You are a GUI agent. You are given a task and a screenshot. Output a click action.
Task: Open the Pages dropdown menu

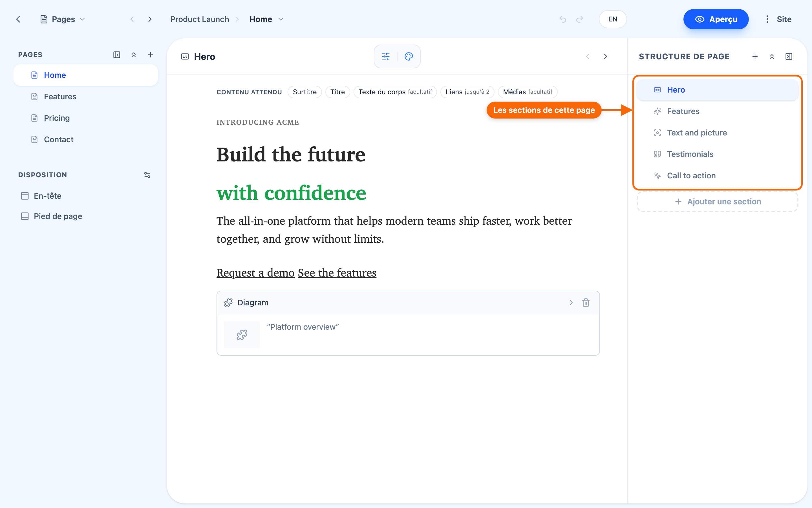(62, 19)
